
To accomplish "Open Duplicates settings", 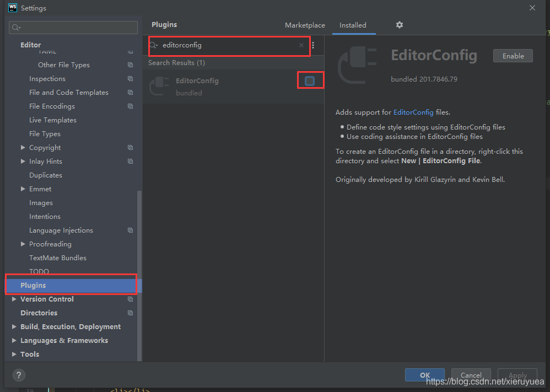I will point(46,175).
